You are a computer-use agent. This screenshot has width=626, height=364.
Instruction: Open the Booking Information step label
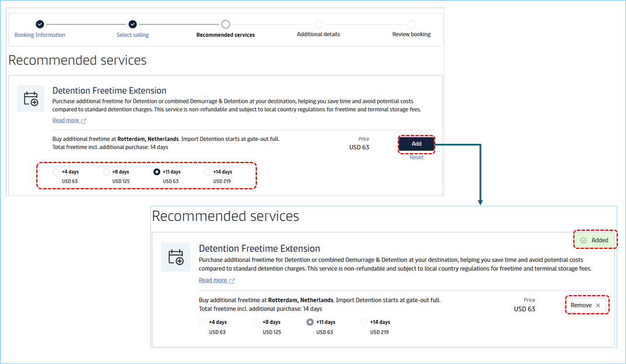pyautogui.click(x=40, y=35)
